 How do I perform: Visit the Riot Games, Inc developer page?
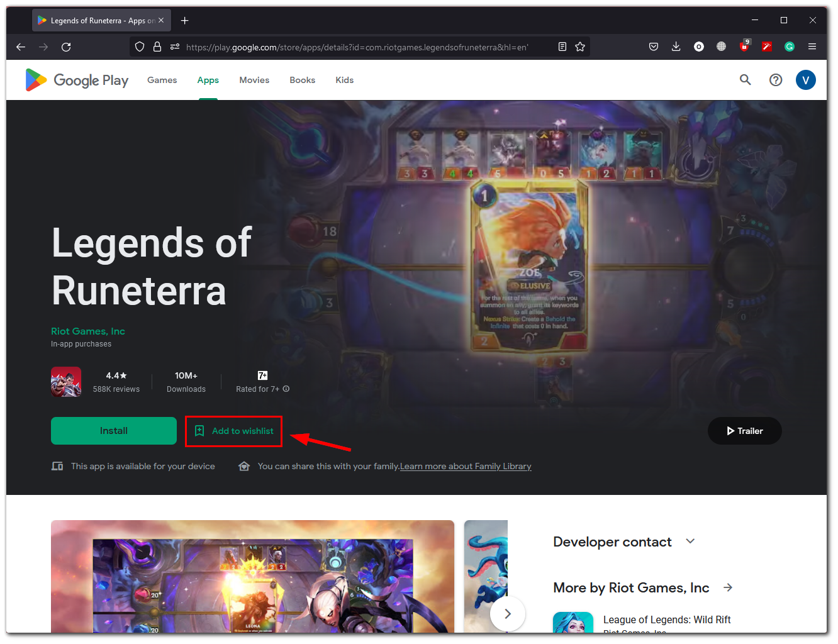(x=88, y=331)
